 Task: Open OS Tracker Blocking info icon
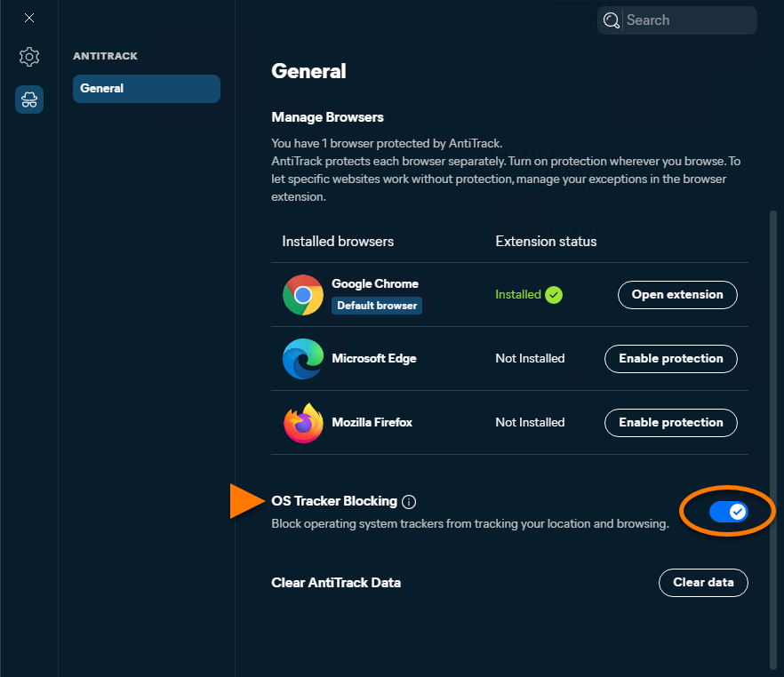[x=409, y=502]
